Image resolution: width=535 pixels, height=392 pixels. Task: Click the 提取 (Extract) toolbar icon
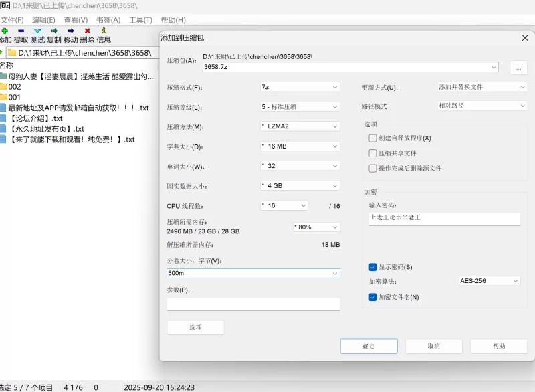(21, 31)
